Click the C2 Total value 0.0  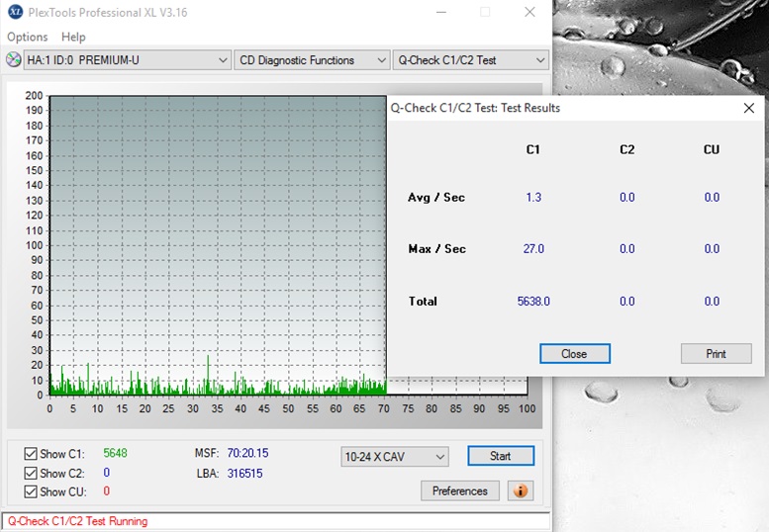627,302
